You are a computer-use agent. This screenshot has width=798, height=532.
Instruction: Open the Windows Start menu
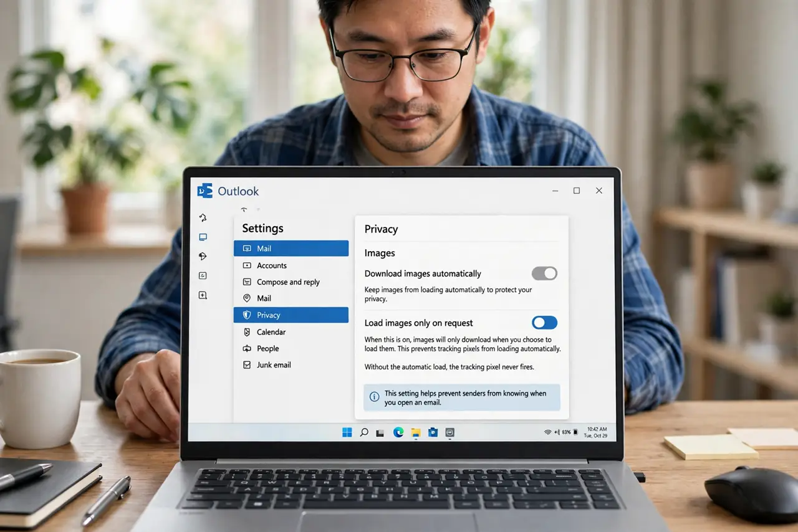(347, 432)
